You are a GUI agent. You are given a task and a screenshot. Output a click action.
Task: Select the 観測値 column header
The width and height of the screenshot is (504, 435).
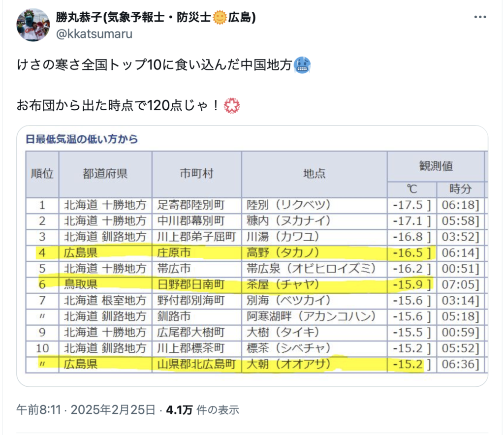435,166
